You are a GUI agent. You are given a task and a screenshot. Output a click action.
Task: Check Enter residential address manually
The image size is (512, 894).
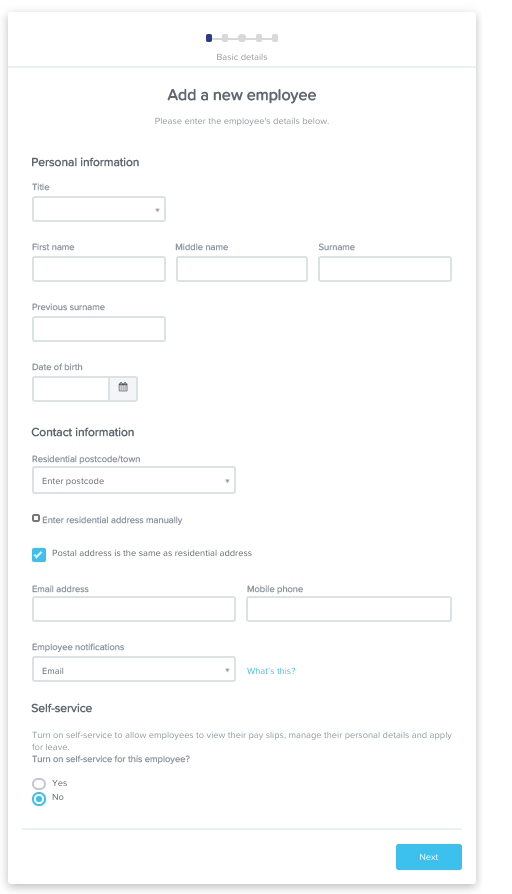(36, 518)
